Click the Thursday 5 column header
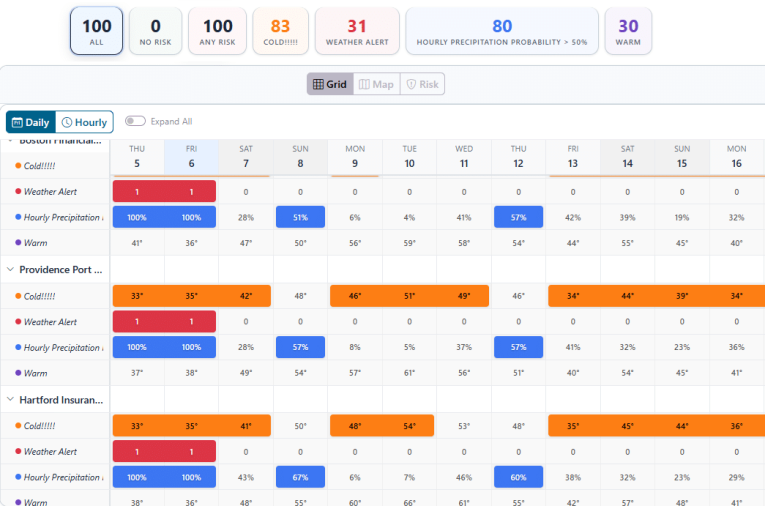765x506 pixels. (137, 157)
